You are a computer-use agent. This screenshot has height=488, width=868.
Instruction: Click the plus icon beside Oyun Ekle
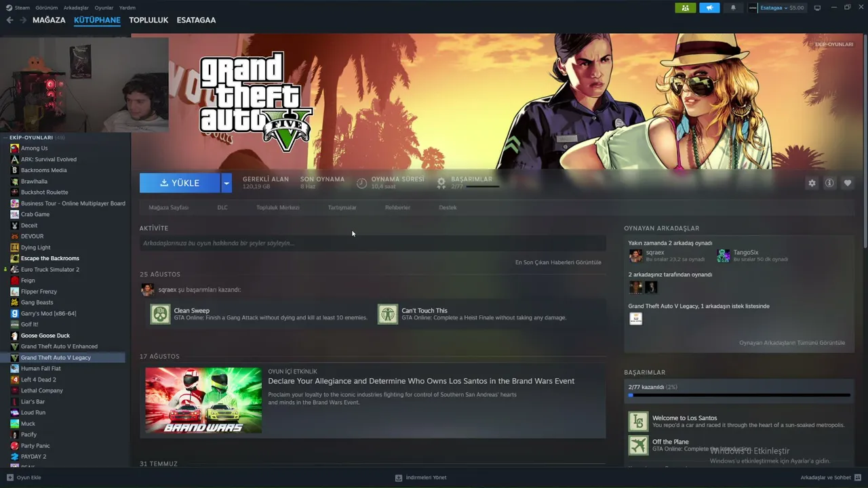[x=9, y=477]
